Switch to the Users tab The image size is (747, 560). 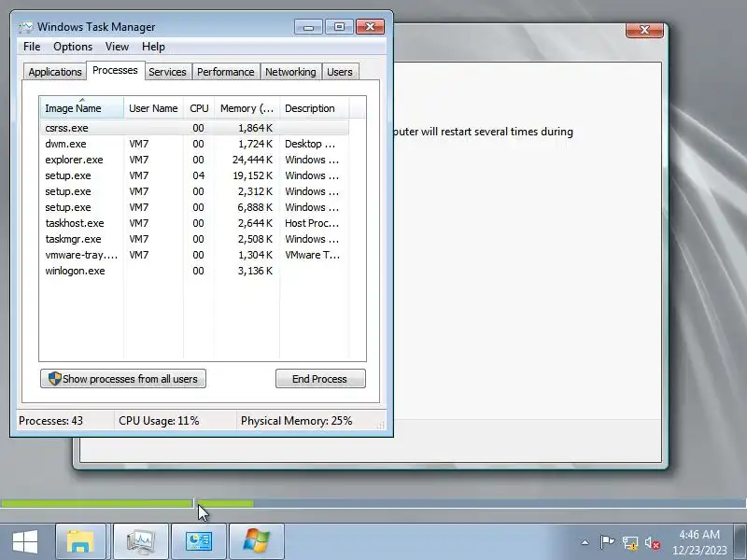click(340, 72)
